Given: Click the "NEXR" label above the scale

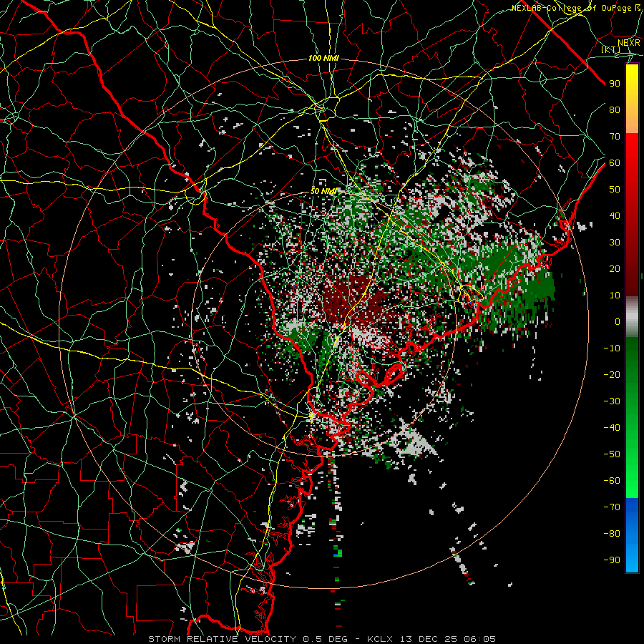Looking at the screenshot, I should tap(628, 43).
